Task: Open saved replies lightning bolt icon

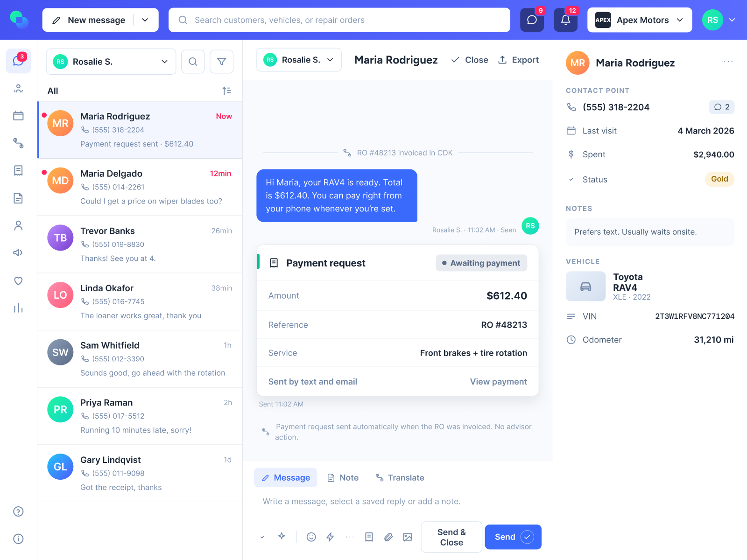Action: (330, 537)
